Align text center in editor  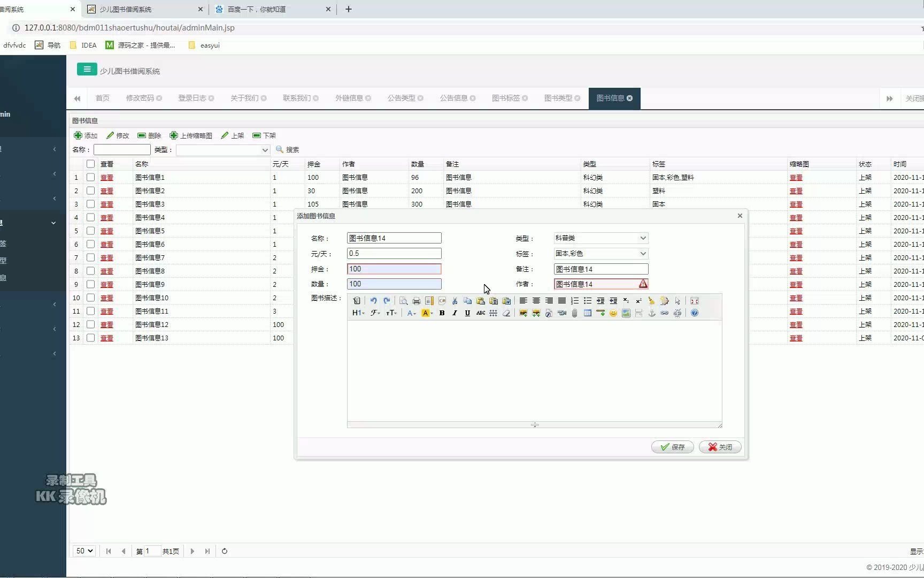(536, 301)
